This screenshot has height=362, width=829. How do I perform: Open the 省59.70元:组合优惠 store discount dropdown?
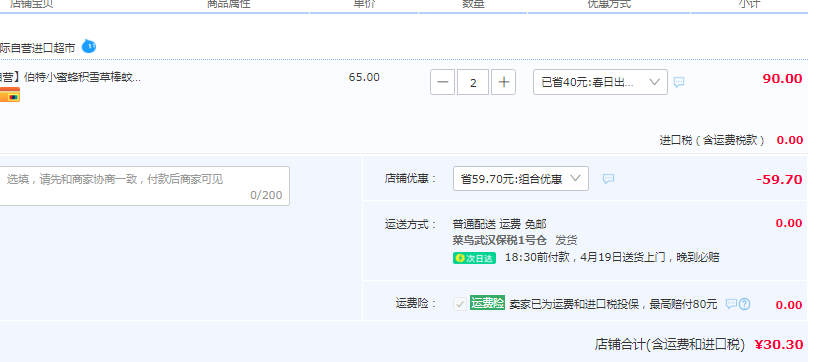[x=521, y=179]
